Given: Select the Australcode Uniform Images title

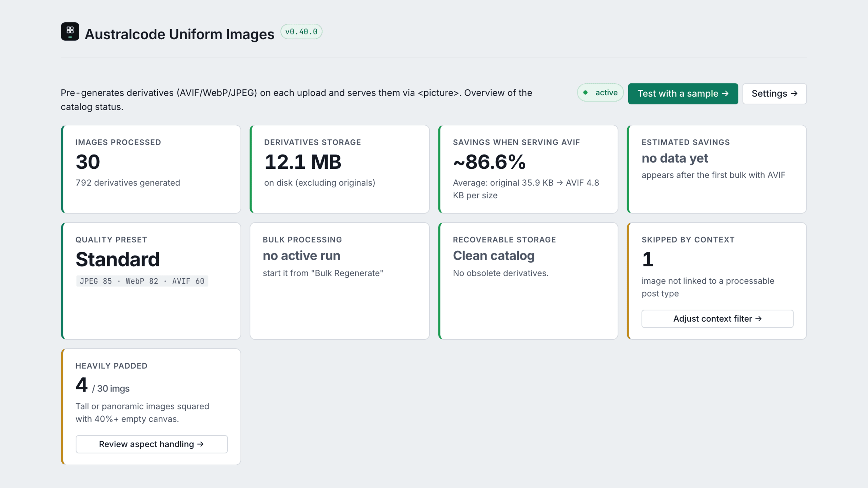Looking at the screenshot, I should 179,34.
